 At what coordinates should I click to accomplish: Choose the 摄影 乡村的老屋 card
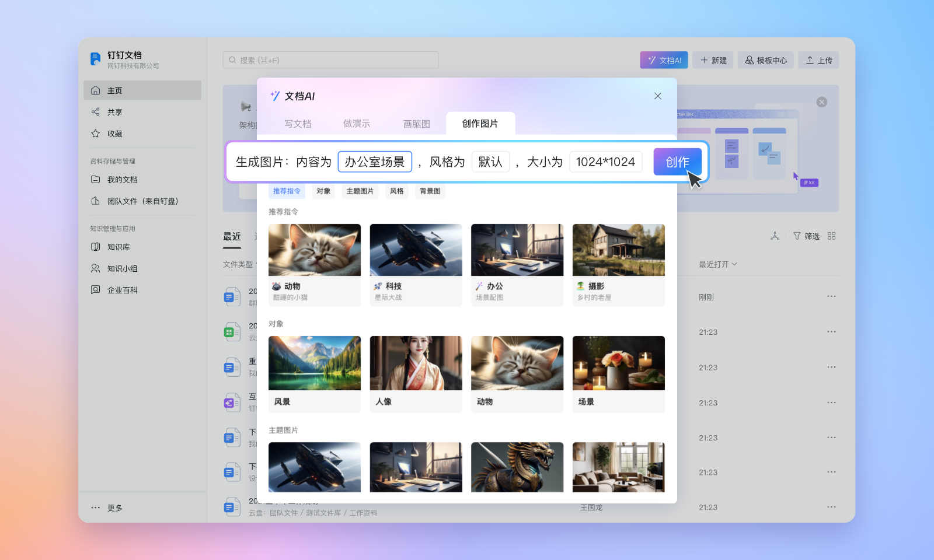tap(619, 265)
